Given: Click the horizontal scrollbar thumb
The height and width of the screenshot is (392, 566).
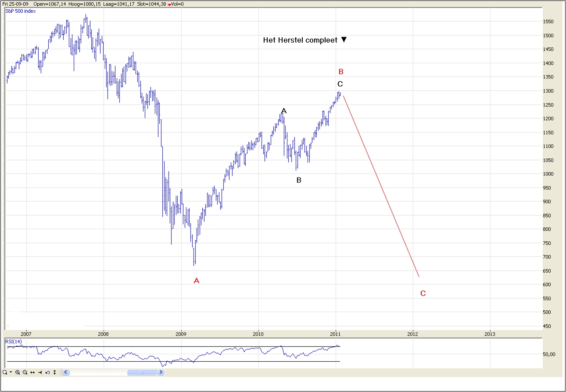Looking at the screenshot, I should [142, 372].
